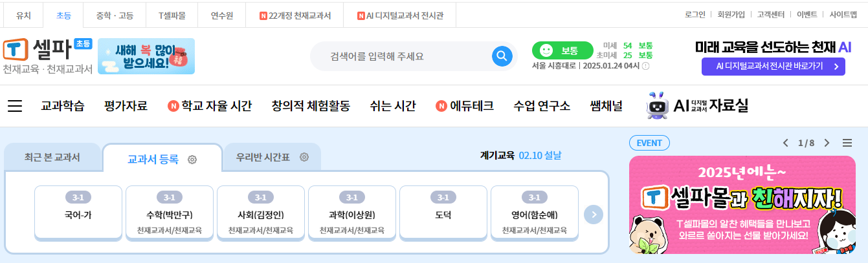Open the 연수원 top tab
868x263 pixels.
[221, 15]
